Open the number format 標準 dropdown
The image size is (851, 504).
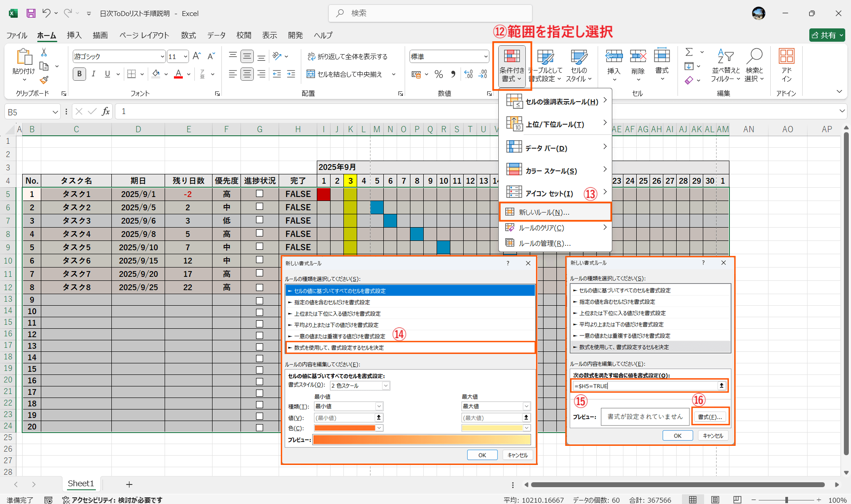tap(485, 56)
